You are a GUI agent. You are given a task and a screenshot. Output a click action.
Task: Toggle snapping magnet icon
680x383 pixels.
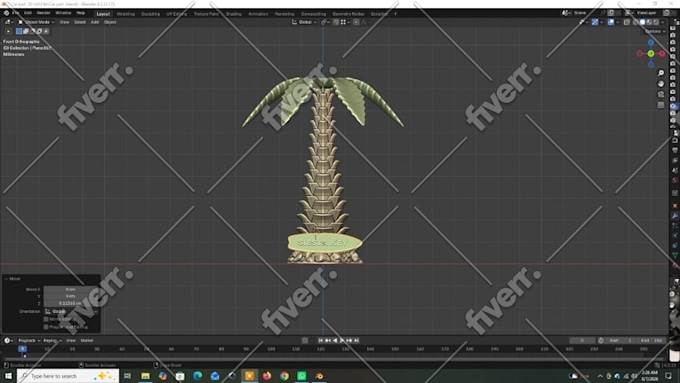336,22
